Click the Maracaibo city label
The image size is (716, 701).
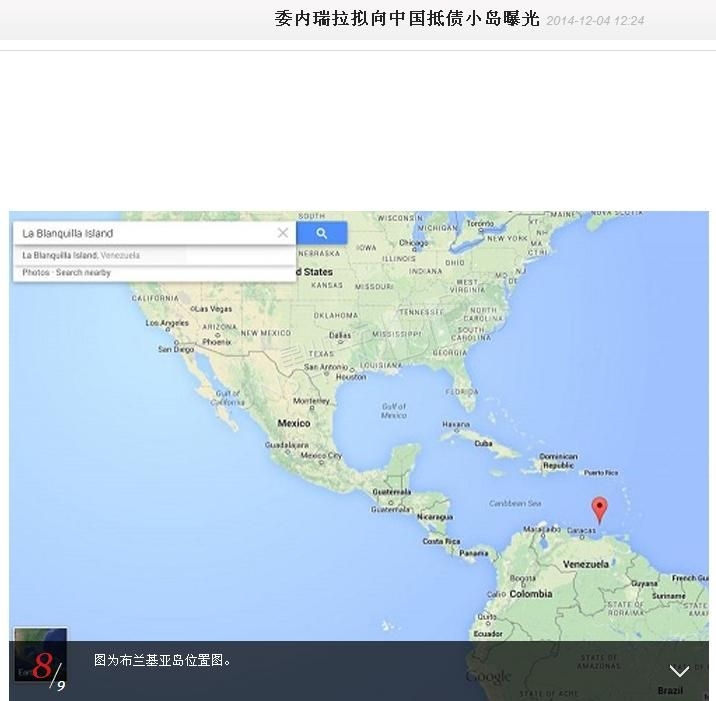point(542,529)
